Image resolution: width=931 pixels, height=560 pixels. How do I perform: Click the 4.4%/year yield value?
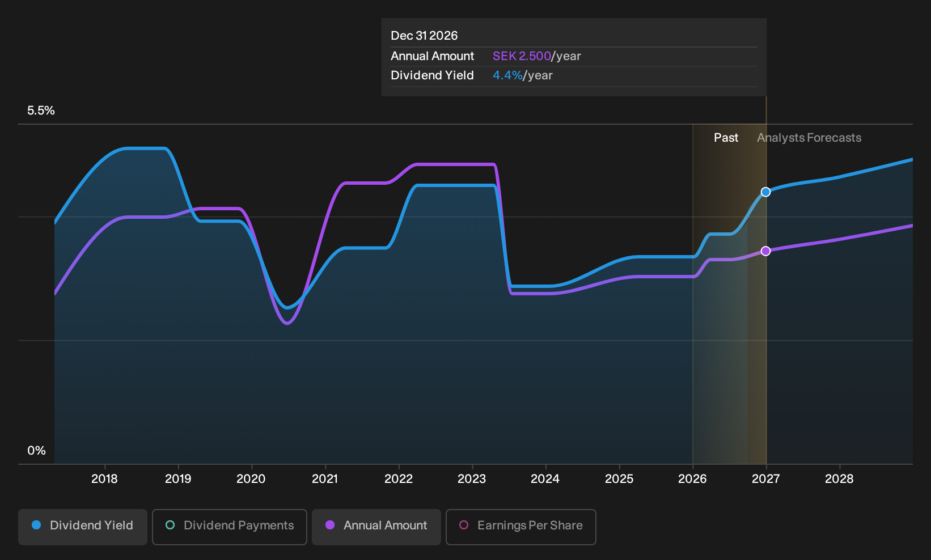(522, 75)
